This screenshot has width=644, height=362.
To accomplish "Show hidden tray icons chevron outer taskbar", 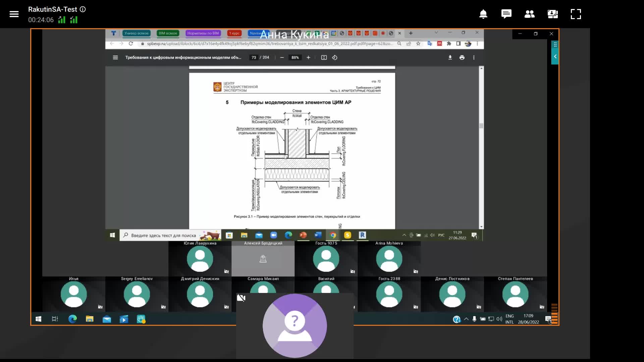I will click(466, 319).
